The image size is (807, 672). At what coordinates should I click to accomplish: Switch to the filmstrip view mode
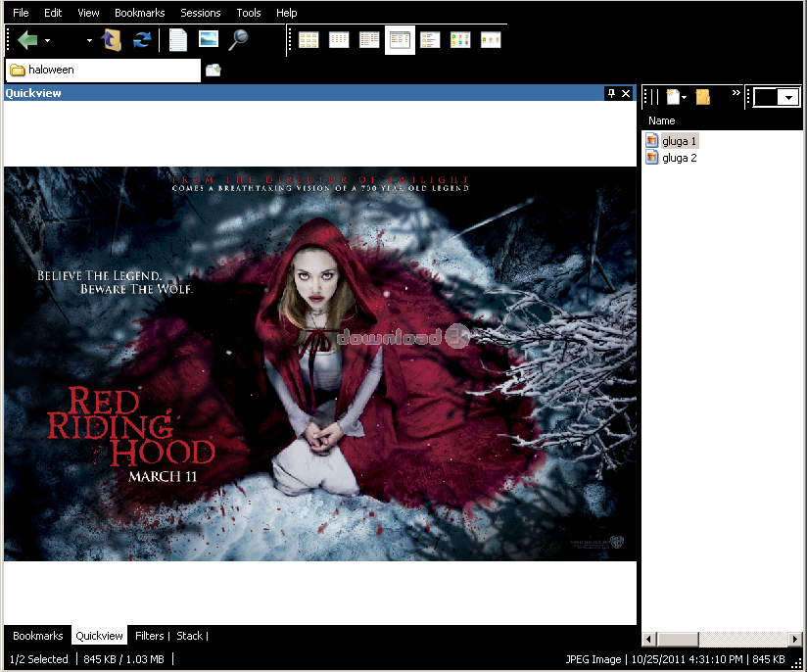[491, 39]
